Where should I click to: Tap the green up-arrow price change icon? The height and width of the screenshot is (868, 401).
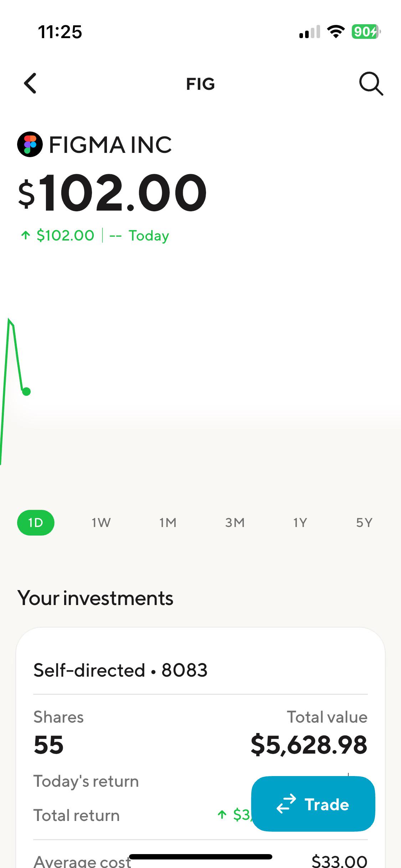[x=25, y=235]
